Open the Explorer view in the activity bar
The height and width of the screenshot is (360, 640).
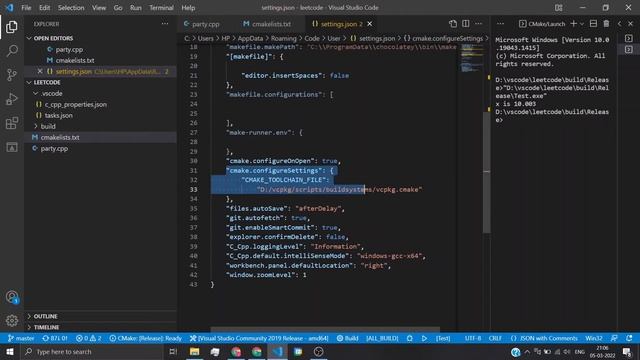click(x=12, y=27)
